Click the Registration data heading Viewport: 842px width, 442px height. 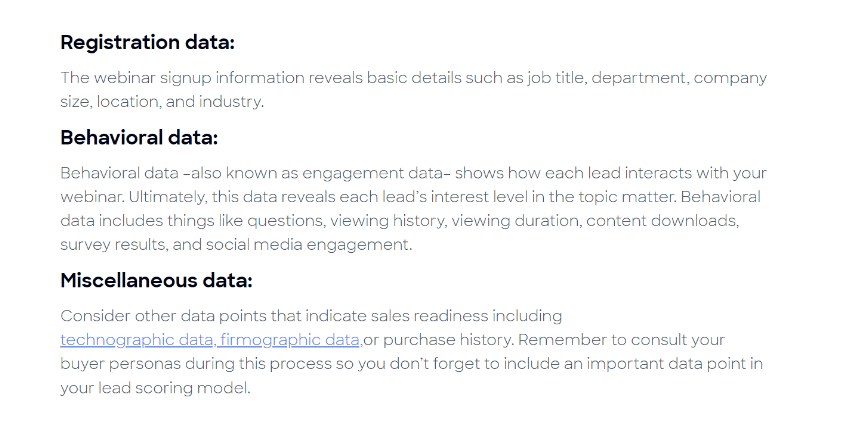[147, 42]
